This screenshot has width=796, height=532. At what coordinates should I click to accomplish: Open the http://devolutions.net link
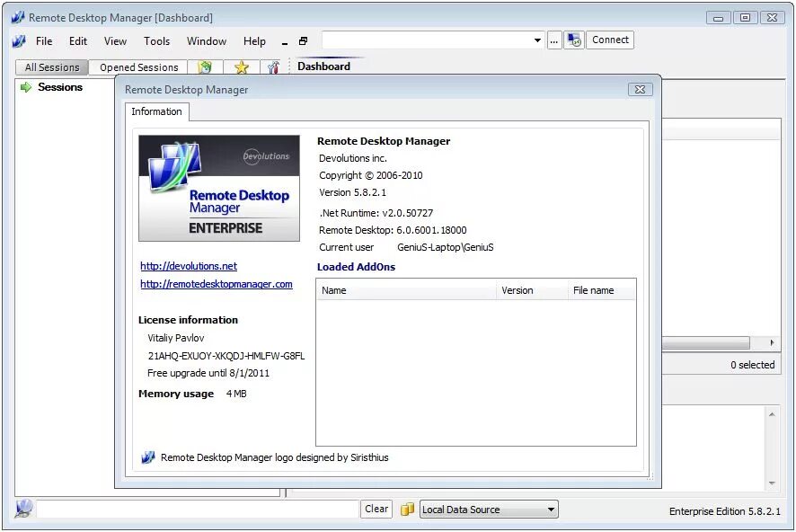pos(189,266)
